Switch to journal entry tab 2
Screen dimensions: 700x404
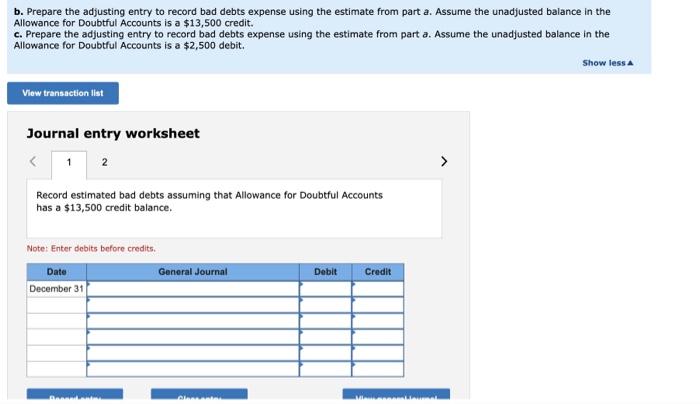click(104, 162)
